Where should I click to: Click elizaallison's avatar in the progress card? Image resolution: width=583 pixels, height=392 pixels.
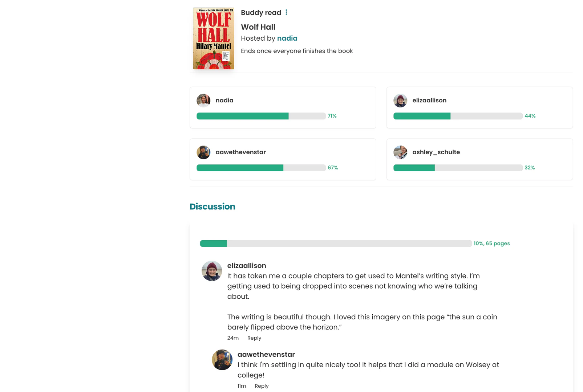400,101
